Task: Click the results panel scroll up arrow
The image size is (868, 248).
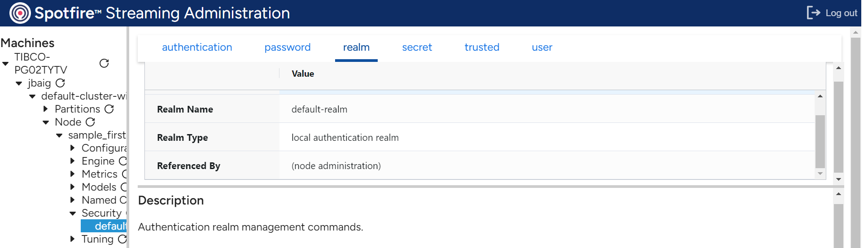Action: [x=838, y=68]
